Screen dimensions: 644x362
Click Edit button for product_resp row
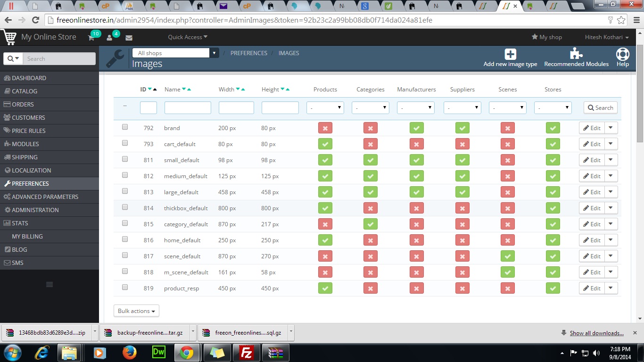point(592,288)
